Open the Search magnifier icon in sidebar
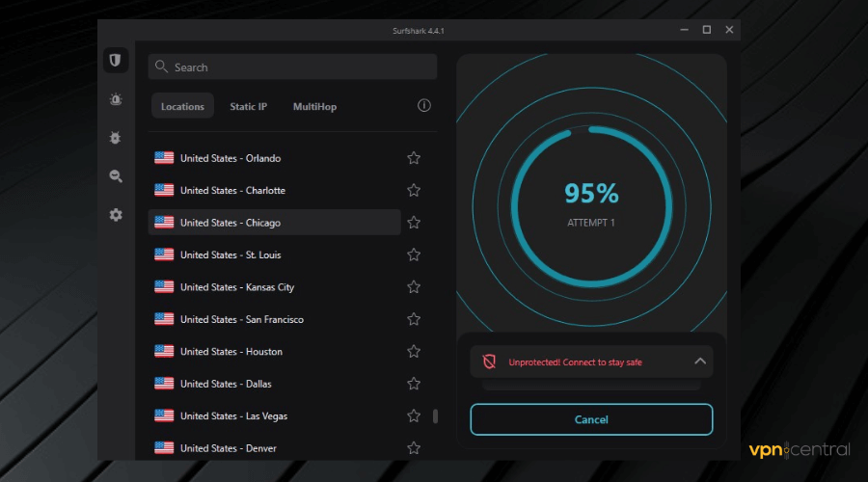 click(x=116, y=176)
